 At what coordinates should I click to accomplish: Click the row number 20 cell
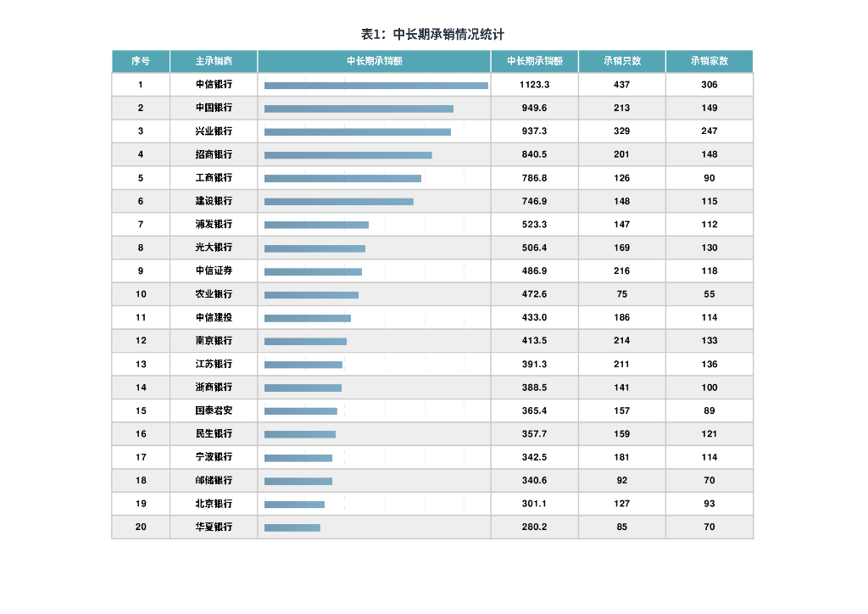point(141,527)
